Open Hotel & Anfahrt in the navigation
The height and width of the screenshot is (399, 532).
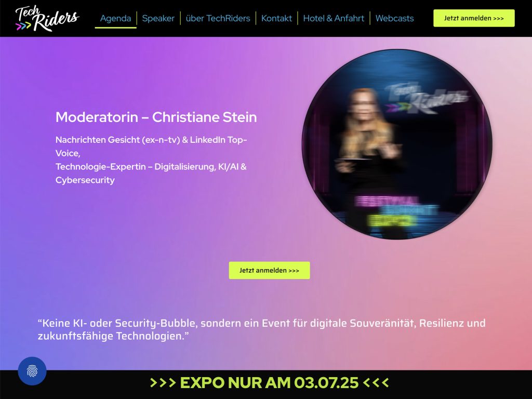click(334, 18)
